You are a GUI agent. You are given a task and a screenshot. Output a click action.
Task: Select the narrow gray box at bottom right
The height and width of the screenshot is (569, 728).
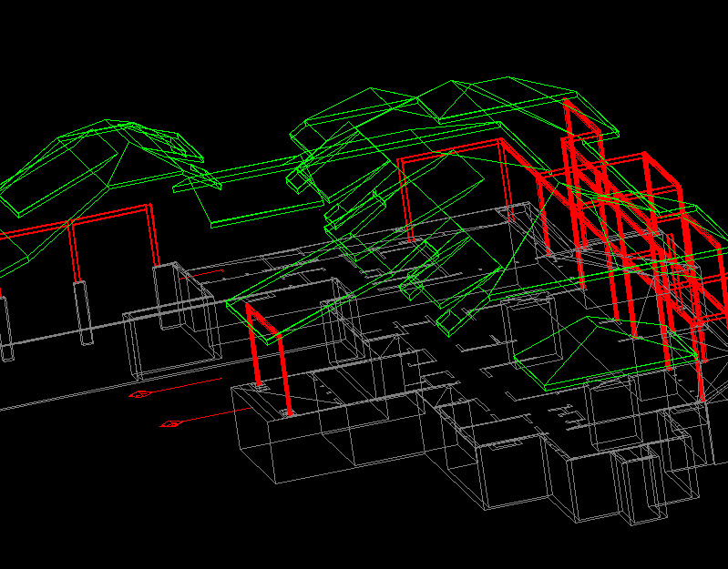[635, 487]
